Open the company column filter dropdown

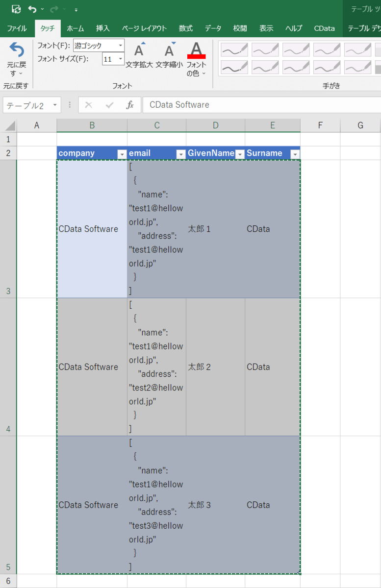122,154
